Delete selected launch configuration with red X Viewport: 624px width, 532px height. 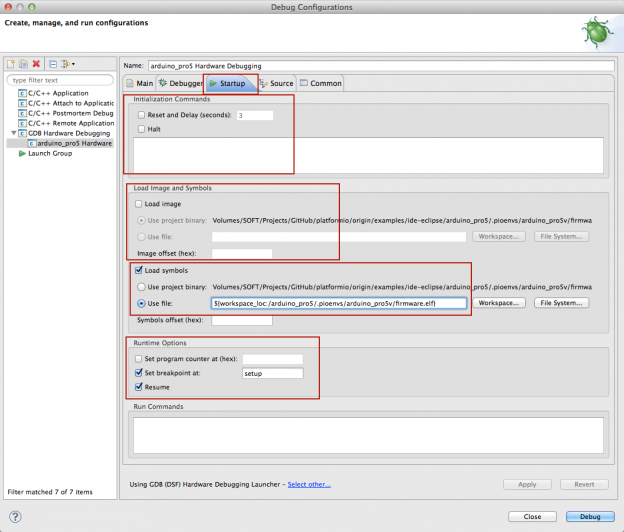coord(36,64)
